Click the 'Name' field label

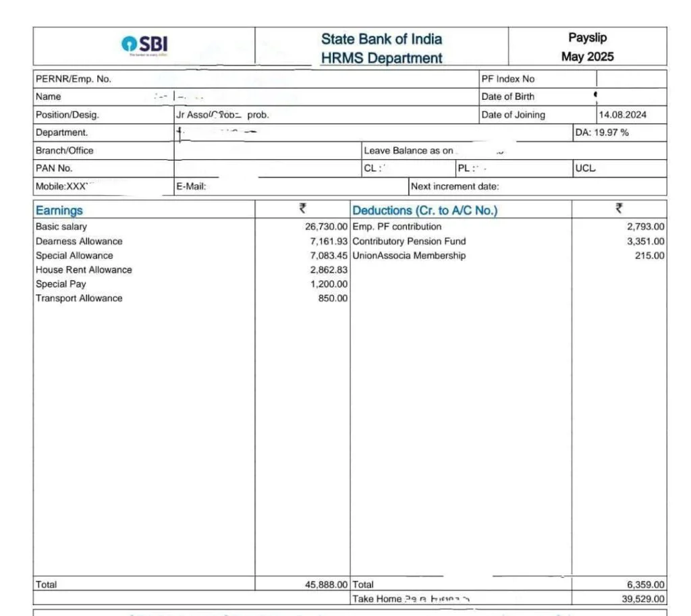tap(48, 96)
